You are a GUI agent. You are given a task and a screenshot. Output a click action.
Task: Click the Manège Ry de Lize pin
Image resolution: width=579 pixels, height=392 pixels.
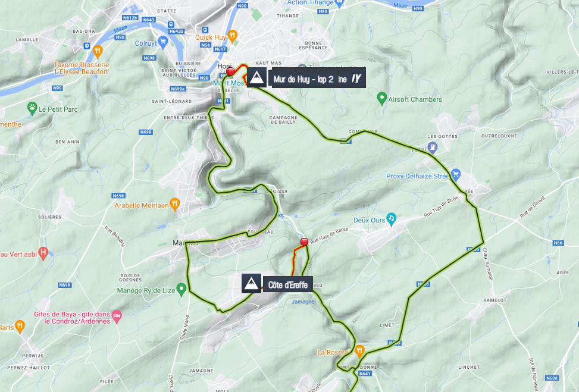click(181, 290)
